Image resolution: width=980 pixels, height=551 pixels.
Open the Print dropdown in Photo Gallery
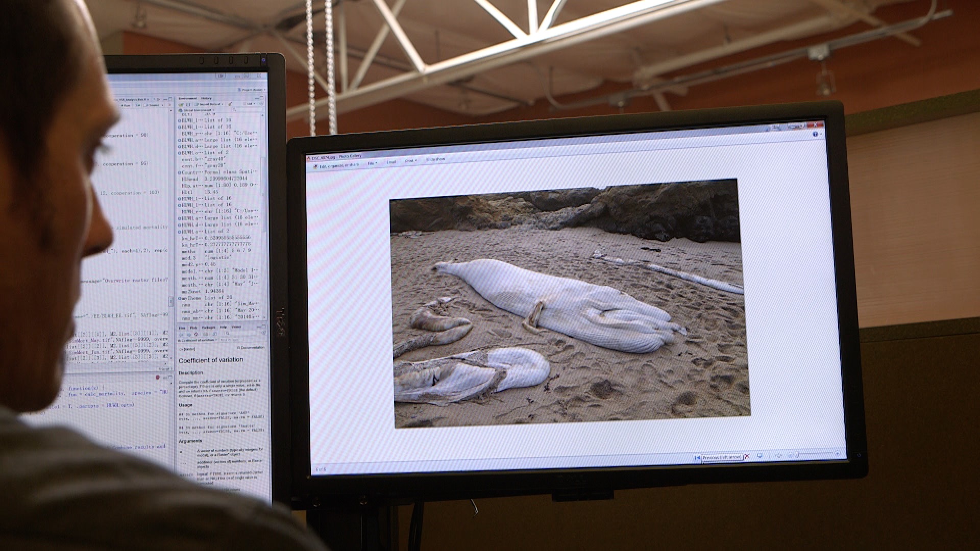pos(411,161)
